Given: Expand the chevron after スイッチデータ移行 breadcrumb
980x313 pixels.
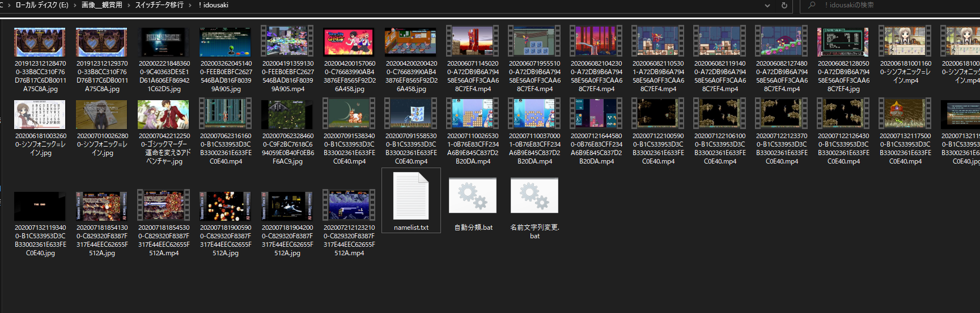Looking at the screenshot, I should click(x=190, y=5).
